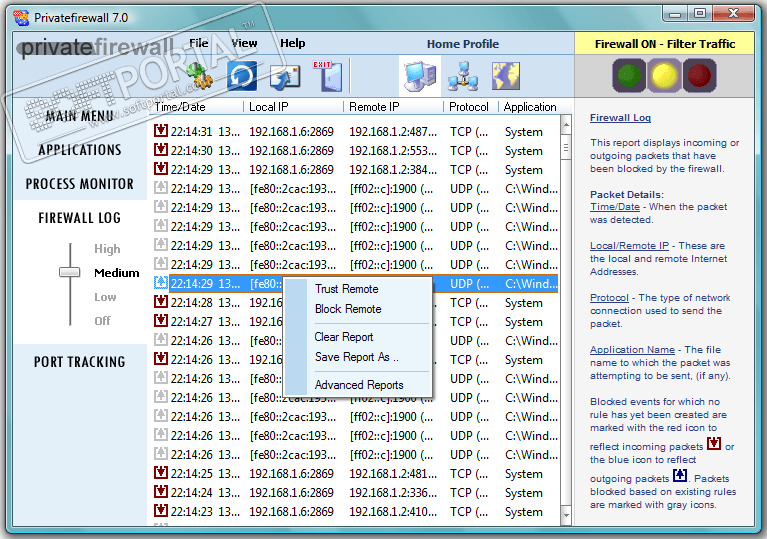This screenshot has width=767, height=539.
Task: Click the red incoming icon of 22:14:27 row
Action: [x=160, y=321]
